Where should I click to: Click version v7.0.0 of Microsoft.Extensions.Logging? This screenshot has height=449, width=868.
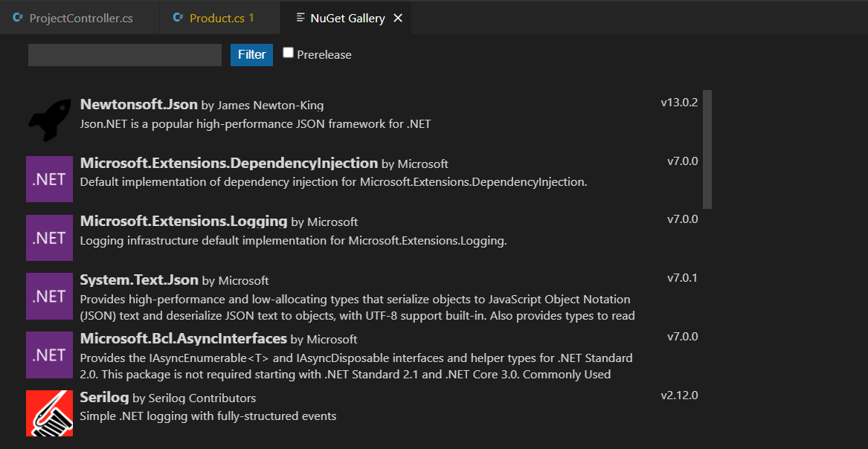click(x=683, y=219)
